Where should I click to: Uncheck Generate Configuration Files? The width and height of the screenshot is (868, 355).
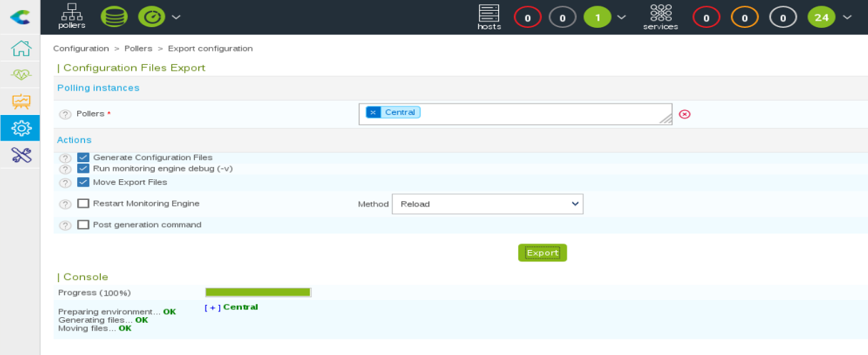pos(84,158)
